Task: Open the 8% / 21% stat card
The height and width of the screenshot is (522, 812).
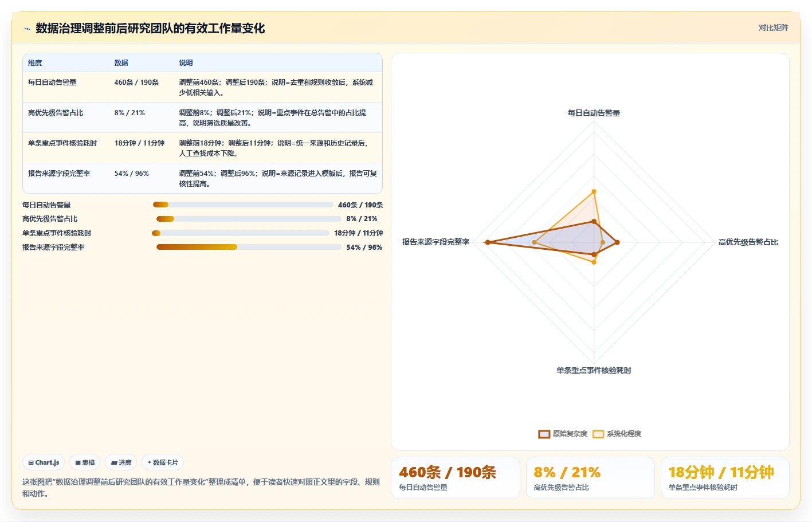Action: click(x=590, y=478)
